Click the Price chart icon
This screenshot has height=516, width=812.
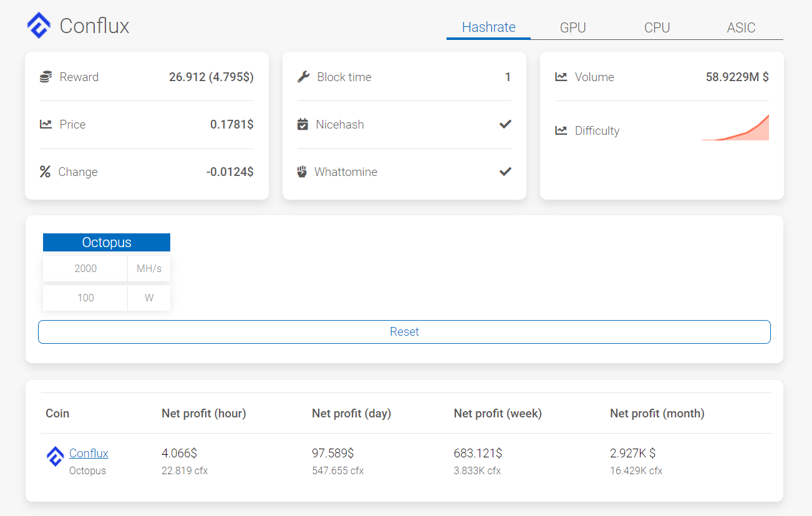point(46,124)
